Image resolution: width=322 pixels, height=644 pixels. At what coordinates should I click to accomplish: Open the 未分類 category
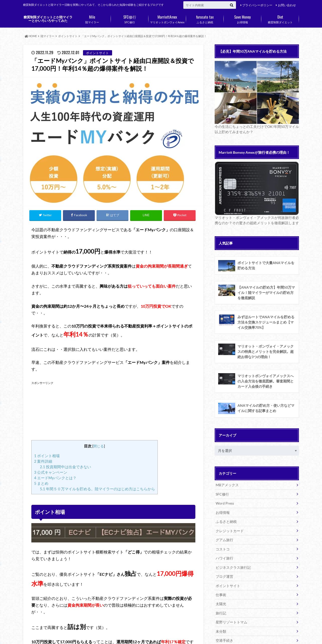pos(257,631)
